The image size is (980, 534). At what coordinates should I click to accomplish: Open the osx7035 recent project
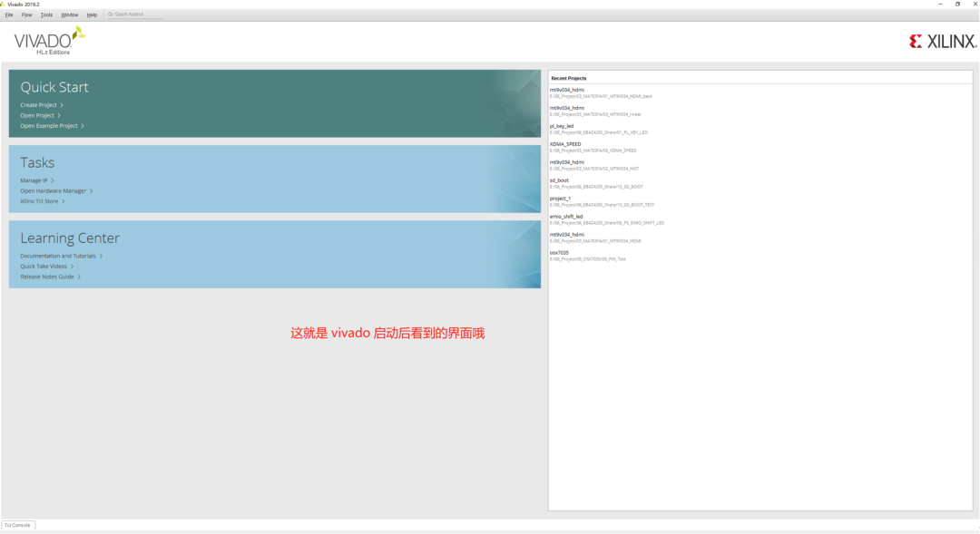click(587, 256)
